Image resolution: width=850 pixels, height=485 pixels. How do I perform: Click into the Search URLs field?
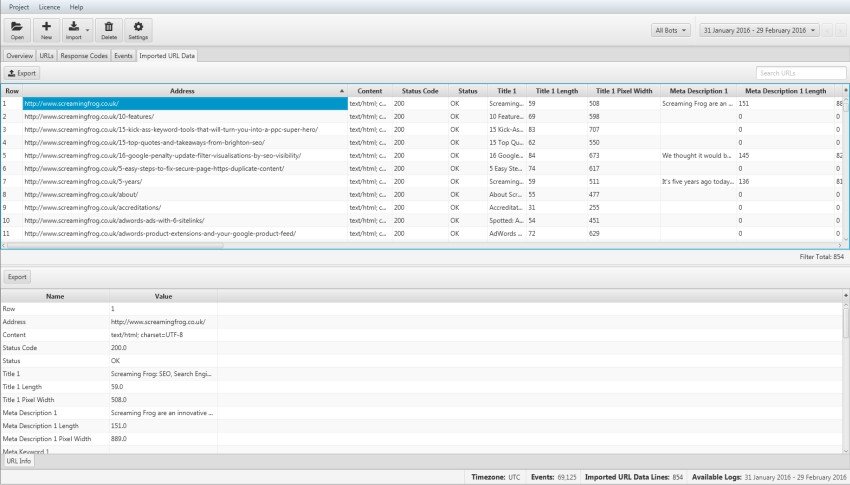click(801, 73)
